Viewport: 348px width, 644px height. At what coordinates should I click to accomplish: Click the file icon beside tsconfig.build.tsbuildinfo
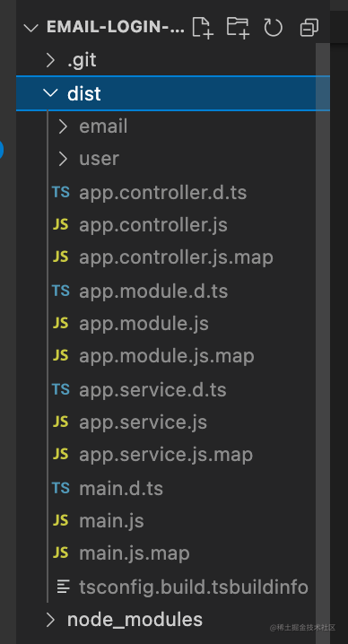(64, 587)
